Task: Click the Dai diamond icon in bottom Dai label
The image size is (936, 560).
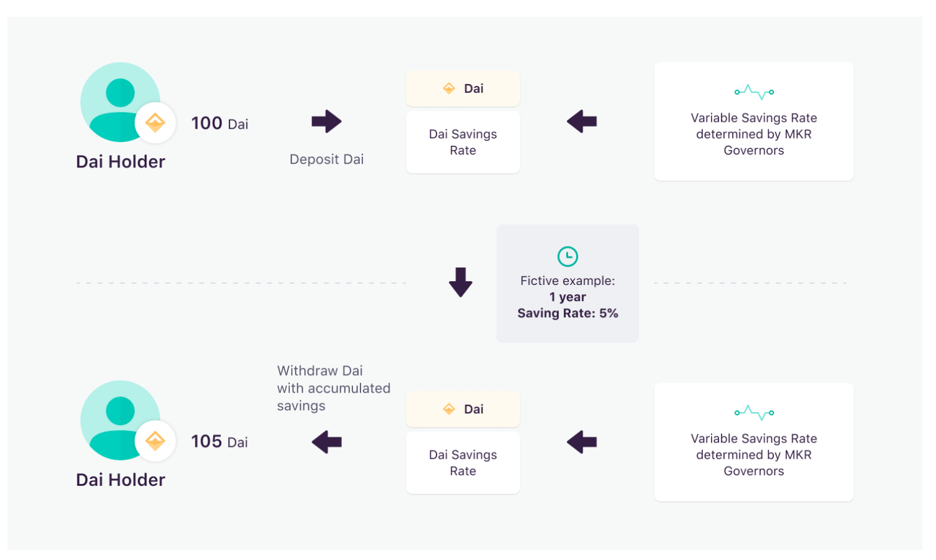Action: click(x=449, y=409)
